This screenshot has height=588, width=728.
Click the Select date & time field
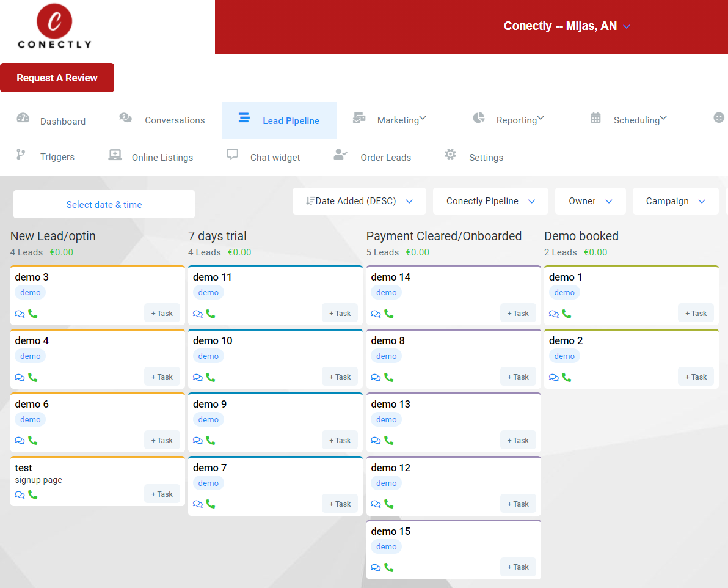104,205
